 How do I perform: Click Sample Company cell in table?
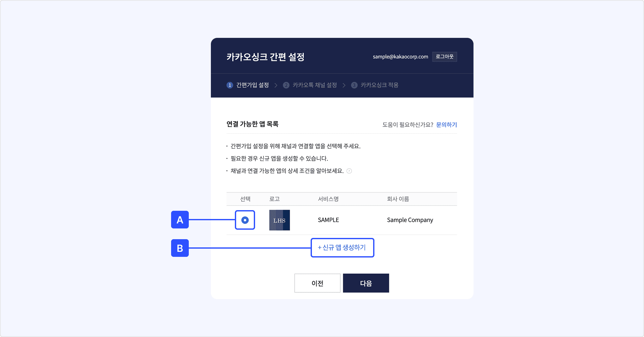point(410,220)
